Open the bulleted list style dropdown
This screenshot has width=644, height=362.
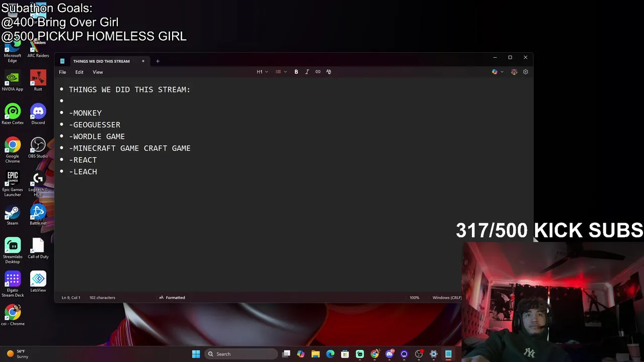(x=281, y=72)
